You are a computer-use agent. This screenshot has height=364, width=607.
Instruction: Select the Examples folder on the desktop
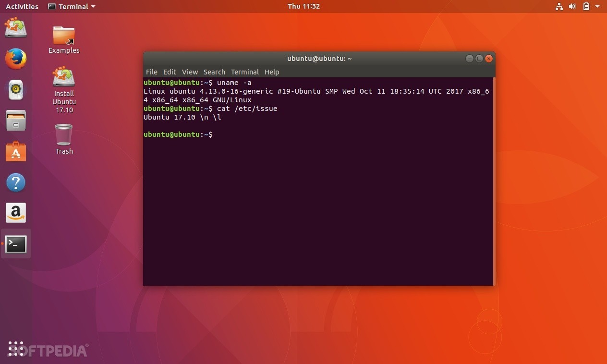pyautogui.click(x=64, y=39)
